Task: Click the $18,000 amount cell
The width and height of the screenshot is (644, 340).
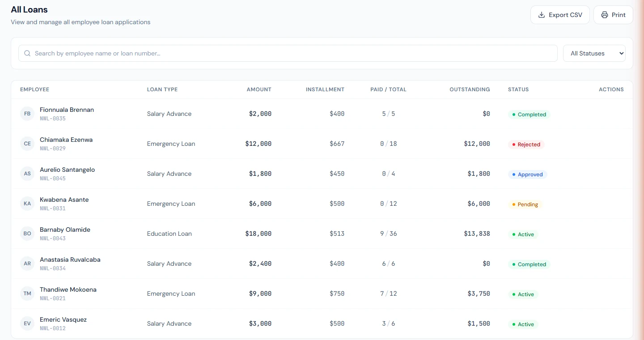Action: [258, 234]
